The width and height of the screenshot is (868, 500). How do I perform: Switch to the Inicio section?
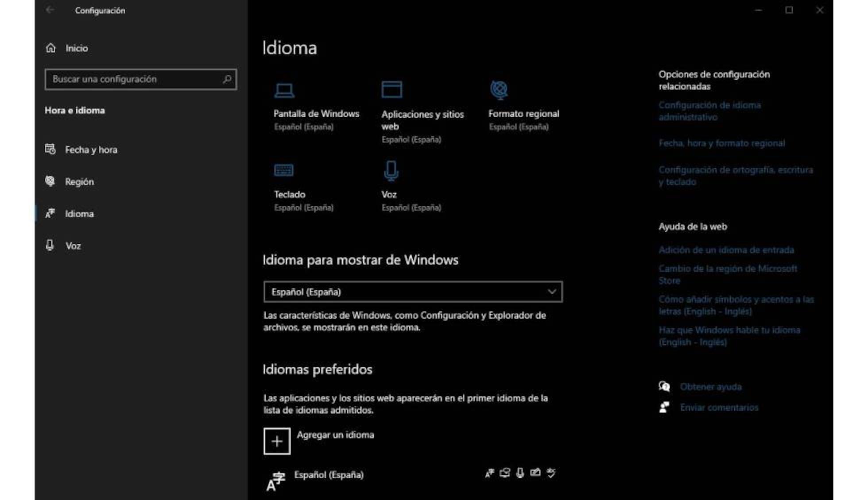pyautogui.click(x=76, y=48)
